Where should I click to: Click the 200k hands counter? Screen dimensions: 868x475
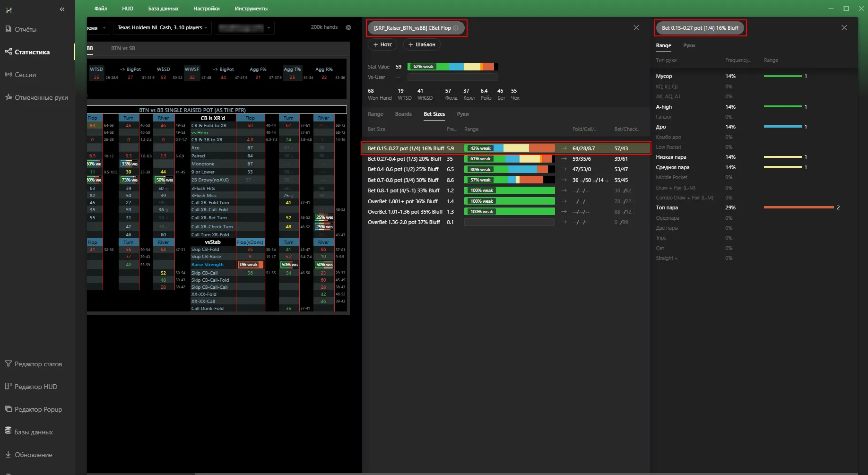pyautogui.click(x=324, y=27)
